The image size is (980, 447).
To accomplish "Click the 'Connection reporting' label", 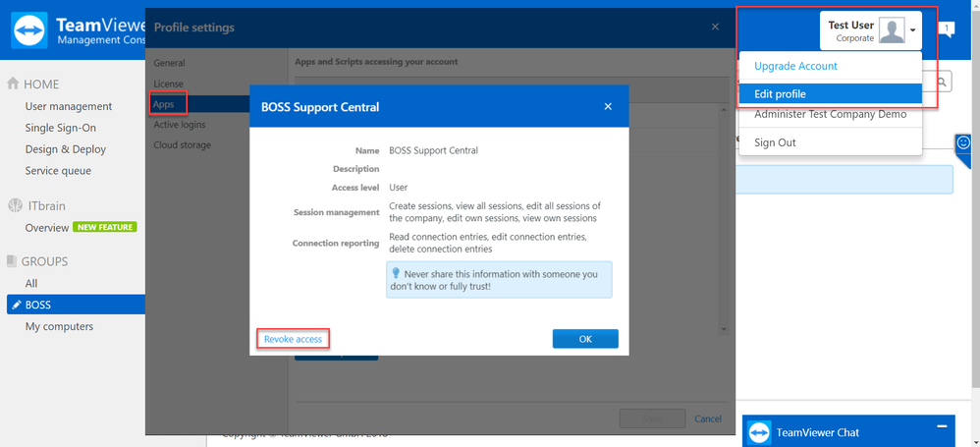I will click(x=336, y=244).
